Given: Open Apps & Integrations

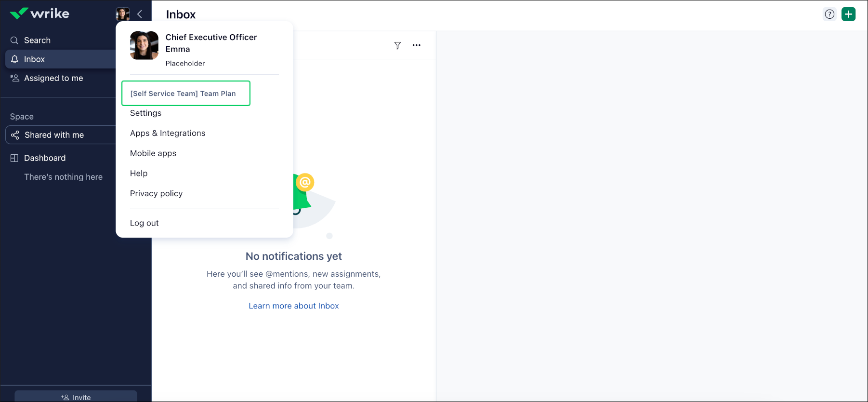Looking at the screenshot, I should tap(168, 134).
